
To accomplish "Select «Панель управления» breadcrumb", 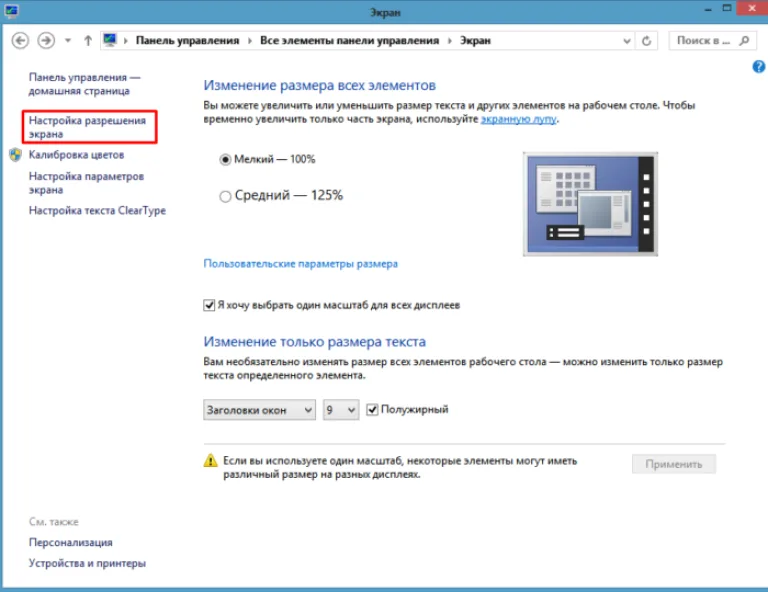I will (188, 41).
